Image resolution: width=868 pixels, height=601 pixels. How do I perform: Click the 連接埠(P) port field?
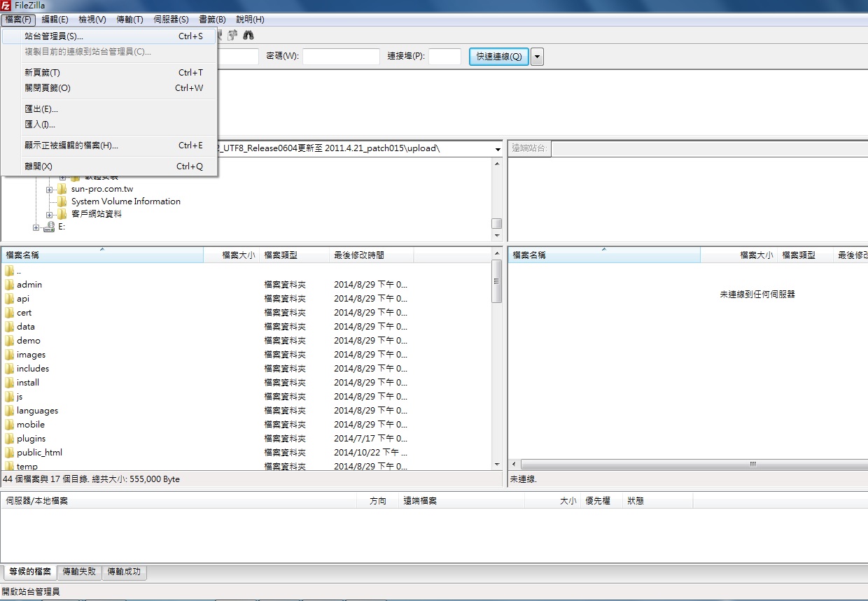point(444,57)
